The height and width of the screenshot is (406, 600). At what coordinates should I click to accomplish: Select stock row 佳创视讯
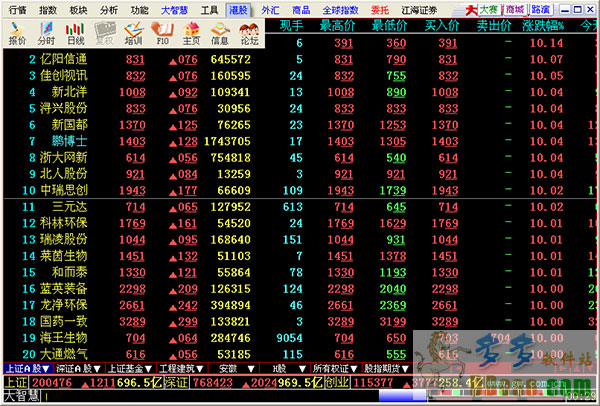pos(302,76)
